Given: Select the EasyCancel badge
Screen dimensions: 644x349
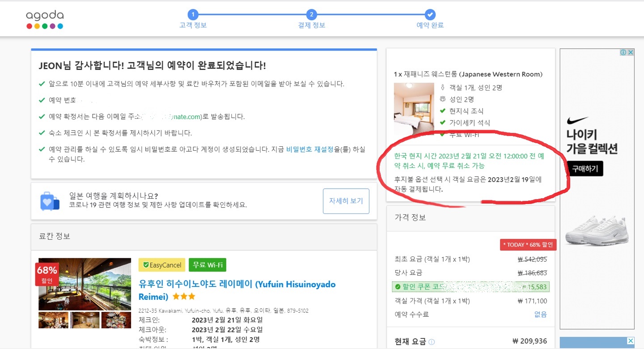Looking at the screenshot, I should pos(161,265).
